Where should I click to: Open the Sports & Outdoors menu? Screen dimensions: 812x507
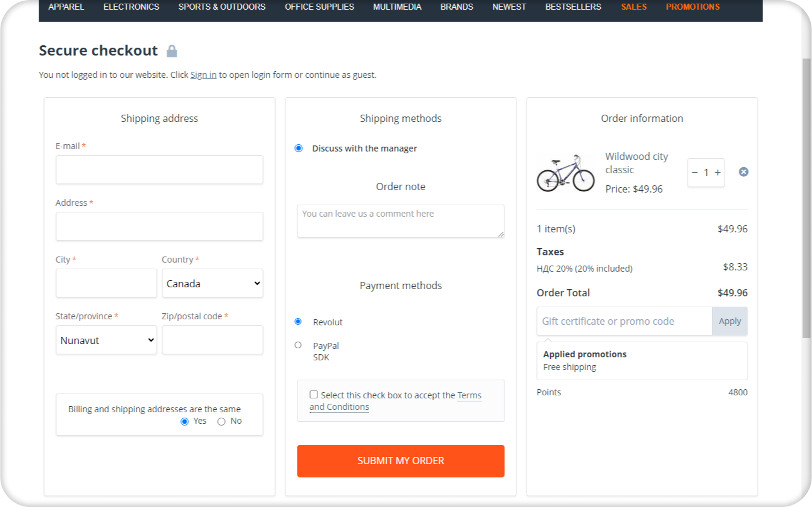click(x=222, y=7)
